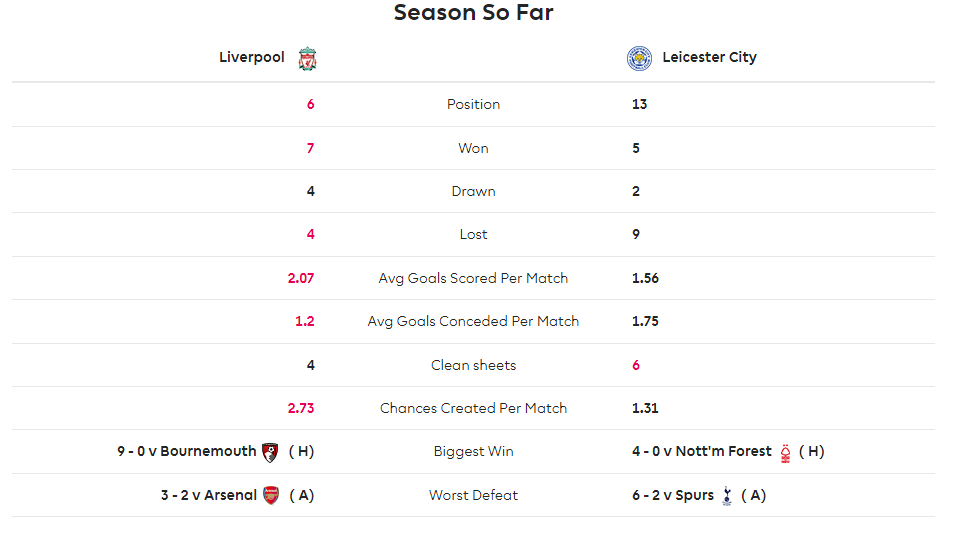Click Leicester's clean sheets value 6
953x539 pixels.
pyautogui.click(x=636, y=365)
